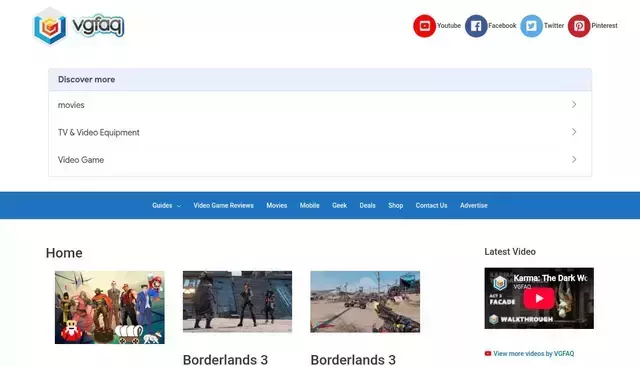Open the Guides menu

click(162, 205)
